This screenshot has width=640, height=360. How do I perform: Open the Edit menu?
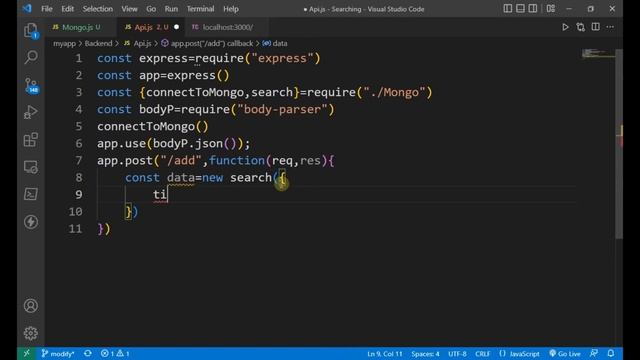(x=68, y=9)
